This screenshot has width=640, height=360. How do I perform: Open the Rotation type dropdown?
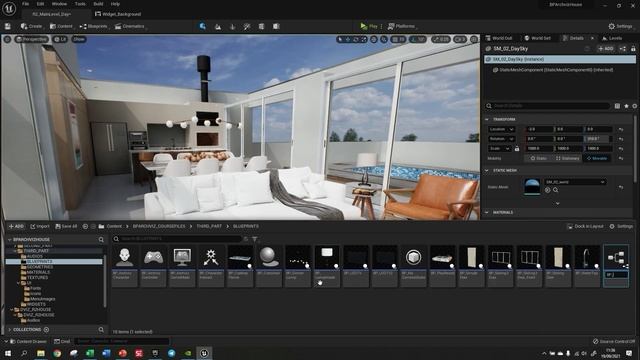coord(502,139)
